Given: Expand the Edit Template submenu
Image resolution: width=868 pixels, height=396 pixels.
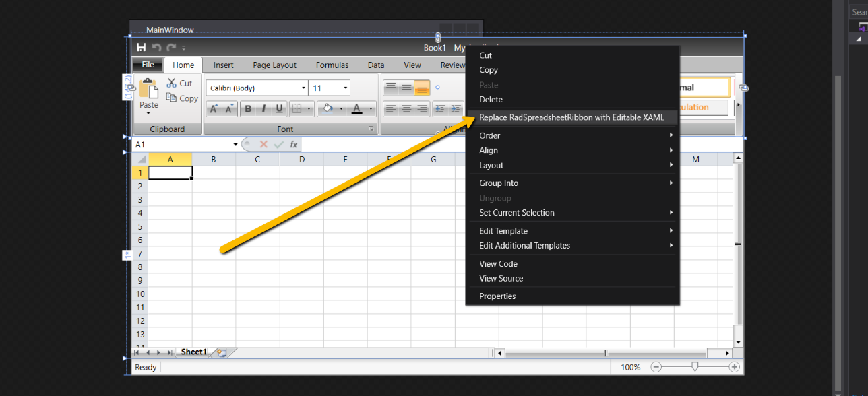Looking at the screenshot, I should click(x=571, y=231).
